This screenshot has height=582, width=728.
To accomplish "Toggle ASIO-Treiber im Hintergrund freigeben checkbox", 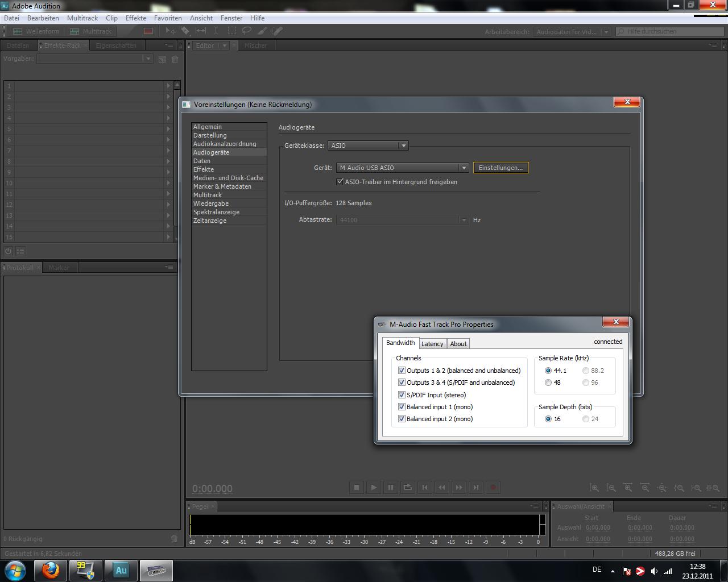I will point(340,182).
